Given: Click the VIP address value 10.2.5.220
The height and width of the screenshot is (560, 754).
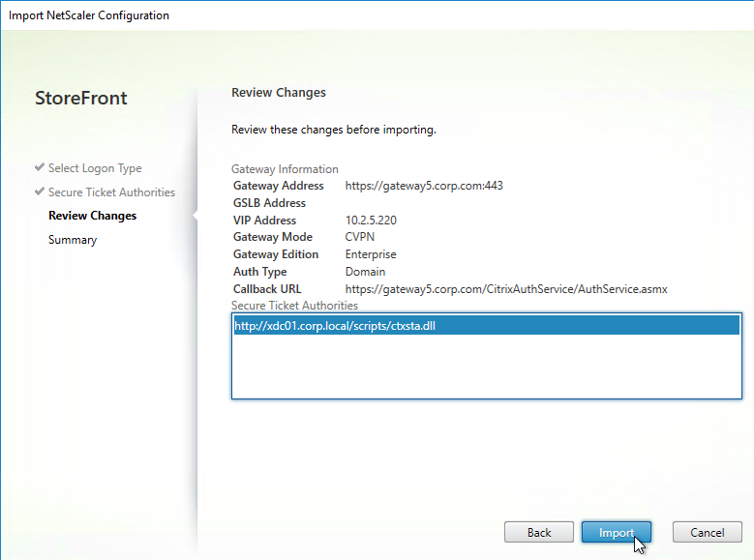Looking at the screenshot, I should coord(371,221).
